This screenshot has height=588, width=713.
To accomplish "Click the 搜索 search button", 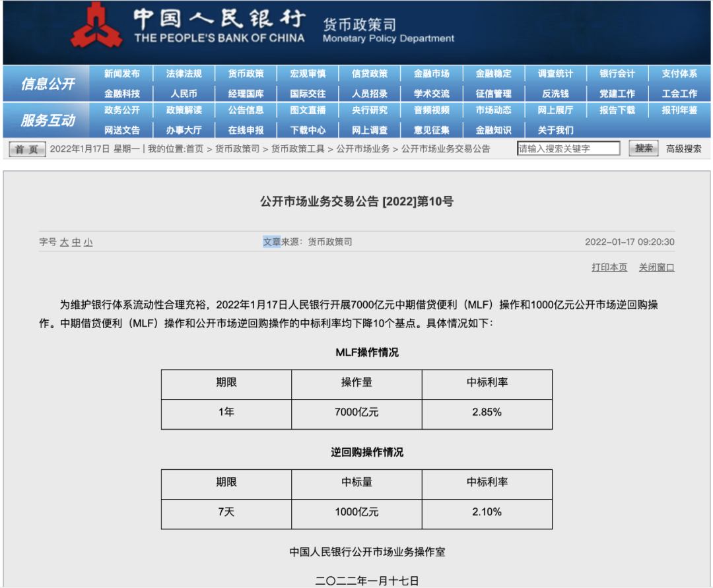I will point(644,148).
